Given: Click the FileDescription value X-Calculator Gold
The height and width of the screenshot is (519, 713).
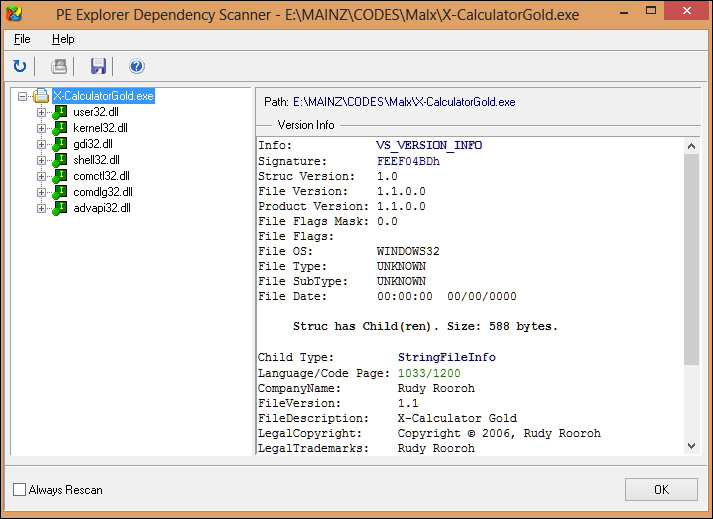Looking at the screenshot, I should pyautogui.click(x=457, y=418).
